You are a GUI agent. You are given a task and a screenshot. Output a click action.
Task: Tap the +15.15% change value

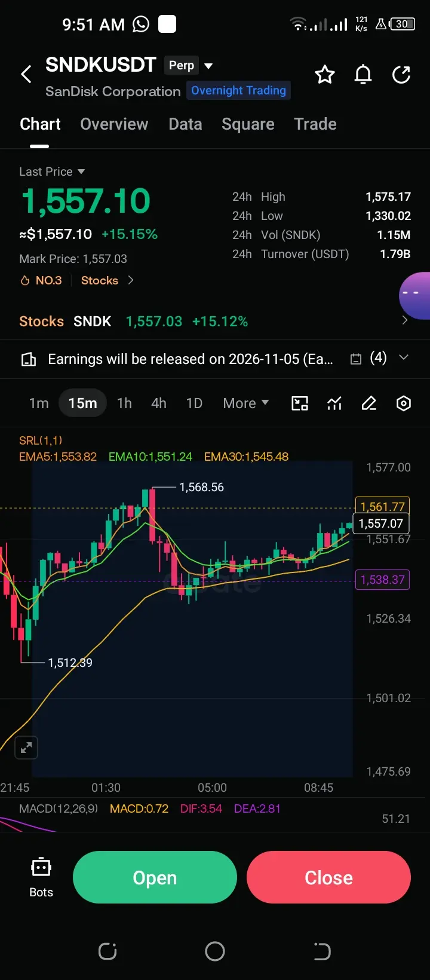pyautogui.click(x=130, y=234)
